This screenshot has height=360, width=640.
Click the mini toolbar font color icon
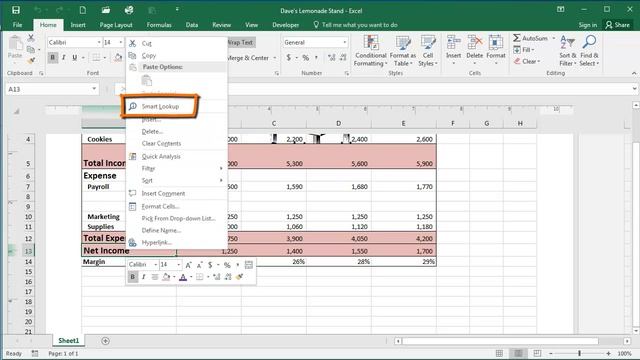[x=183, y=277]
